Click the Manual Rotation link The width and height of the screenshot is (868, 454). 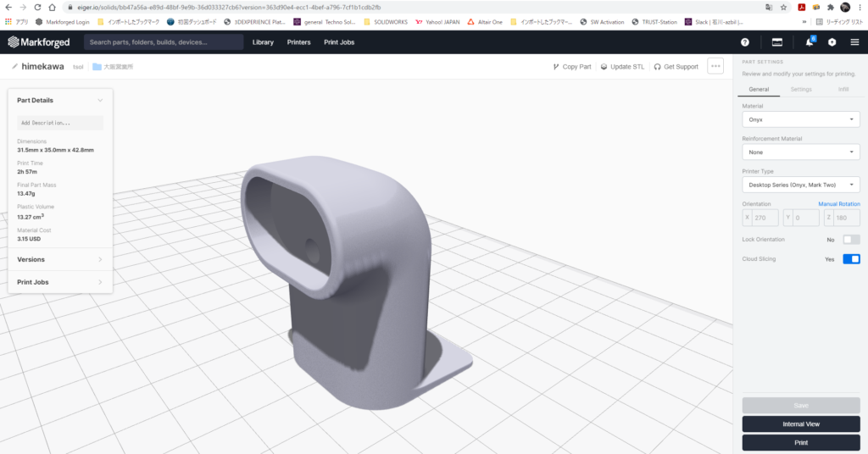point(839,204)
